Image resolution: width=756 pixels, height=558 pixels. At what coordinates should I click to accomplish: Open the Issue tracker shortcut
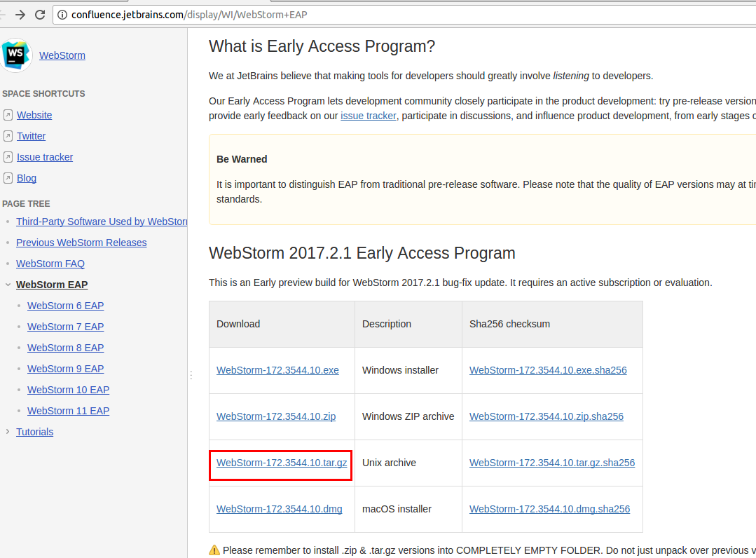click(x=45, y=157)
